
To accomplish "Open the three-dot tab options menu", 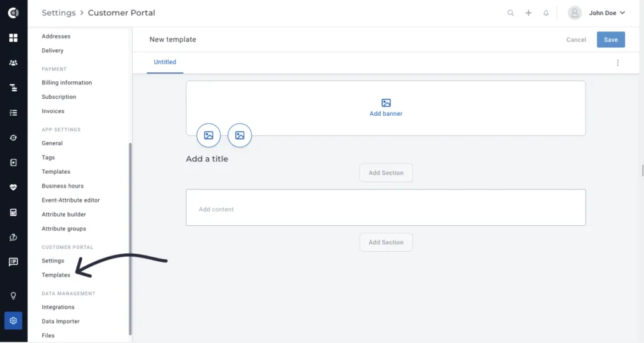I will pos(618,63).
